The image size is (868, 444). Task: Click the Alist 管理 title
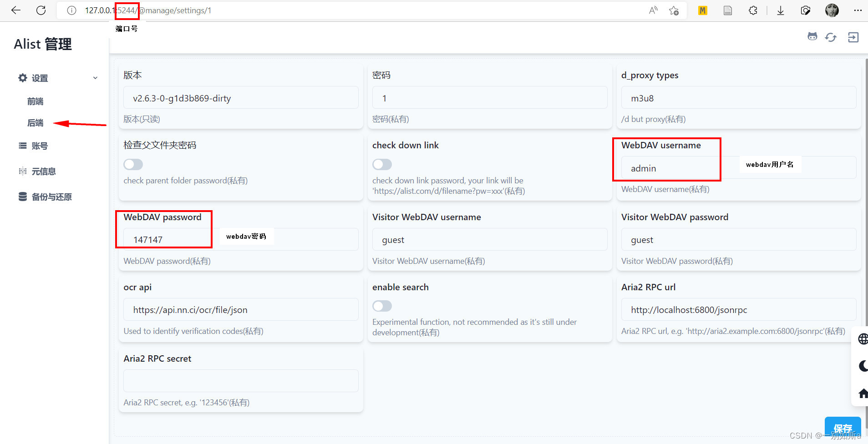pos(43,44)
